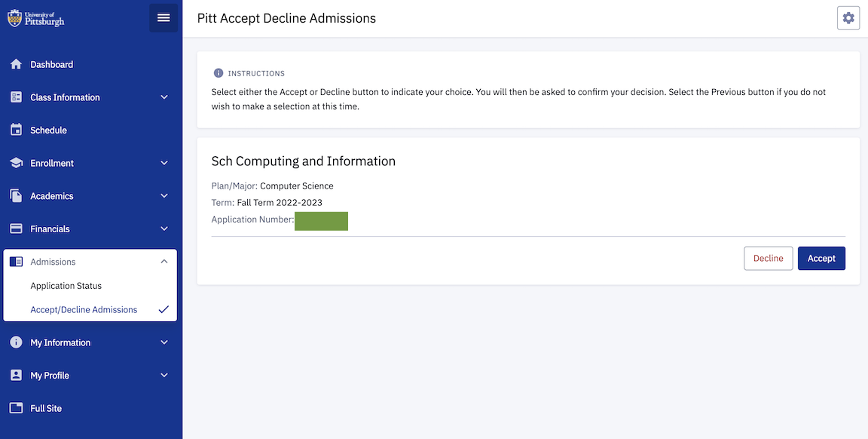Screen dimensions: 868x439
Task: Open the My Information menu
Action: [60, 342]
